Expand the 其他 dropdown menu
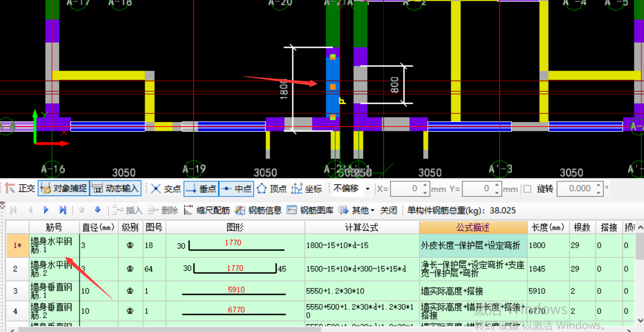 pyautogui.click(x=357, y=210)
